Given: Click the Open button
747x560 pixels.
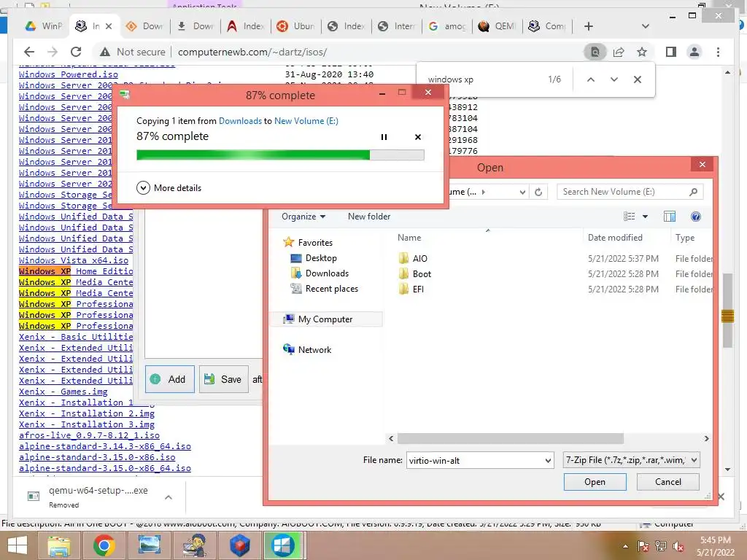Looking at the screenshot, I should [595, 482].
